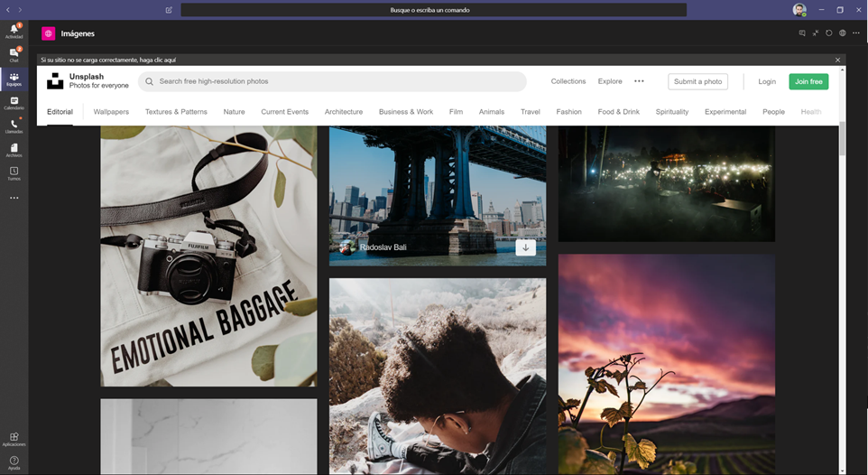Click the Ayuda help icon

(x=14, y=462)
